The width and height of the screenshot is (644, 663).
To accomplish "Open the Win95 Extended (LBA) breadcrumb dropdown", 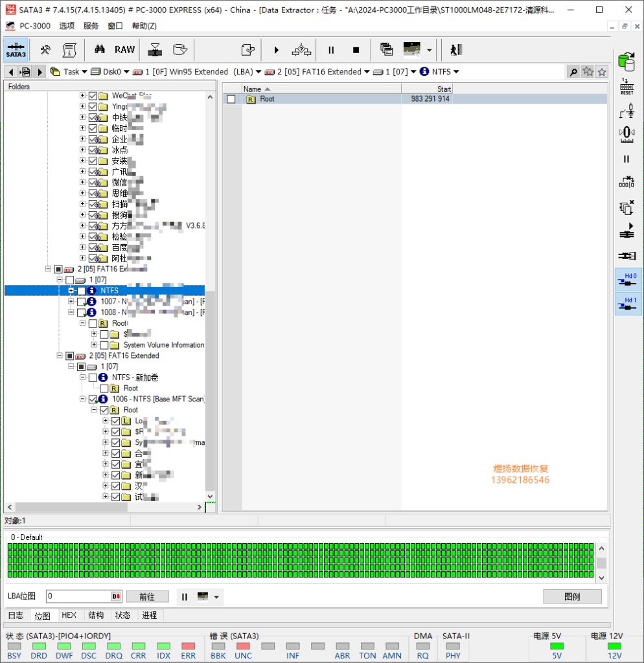I will (x=259, y=72).
